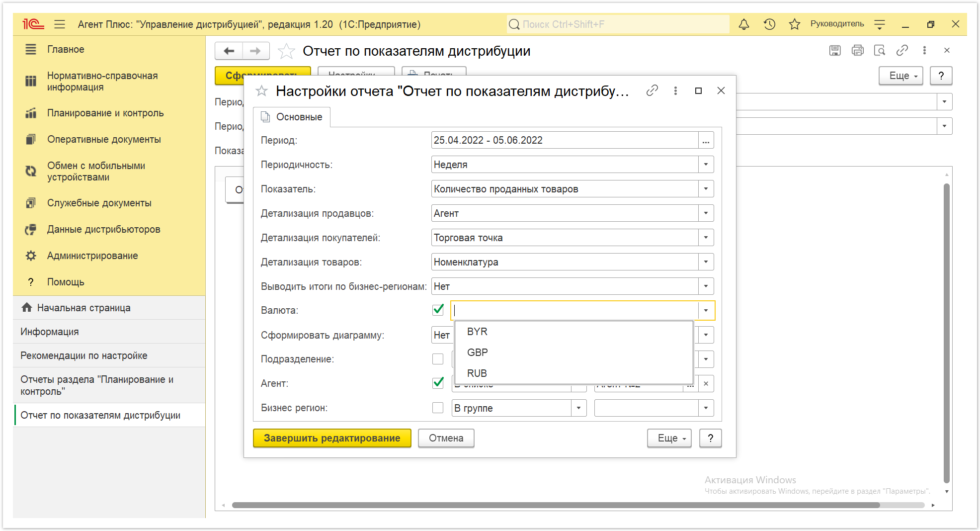Open Обмен с мобильными устройствами section

pyautogui.click(x=96, y=172)
